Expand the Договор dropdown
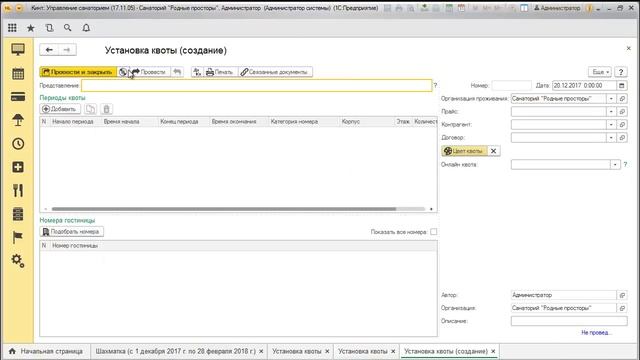The image size is (640, 360). tap(611, 138)
